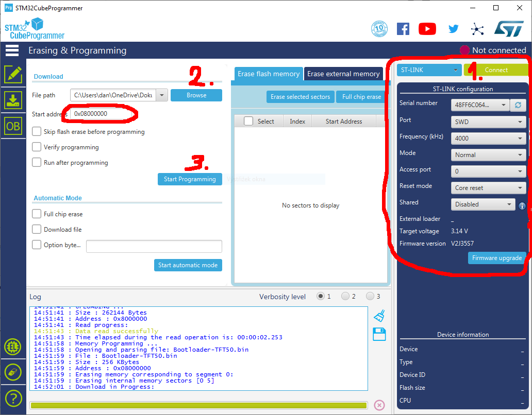Browse for a firmware file
532x415 pixels.
pyautogui.click(x=196, y=95)
